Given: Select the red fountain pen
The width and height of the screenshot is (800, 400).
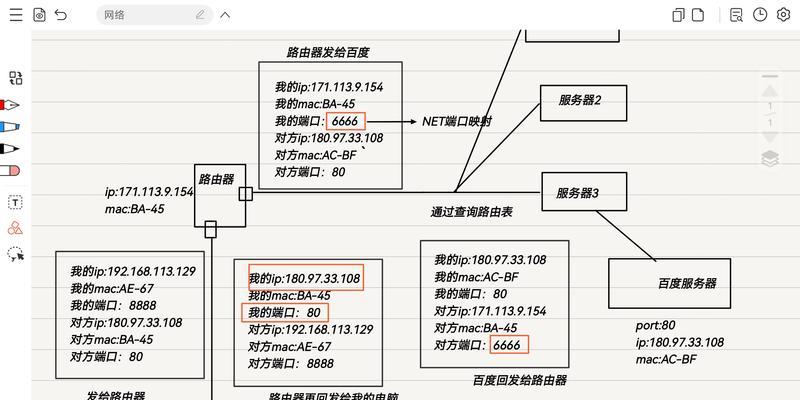Looking at the screenshot, I should coord(10,105).
